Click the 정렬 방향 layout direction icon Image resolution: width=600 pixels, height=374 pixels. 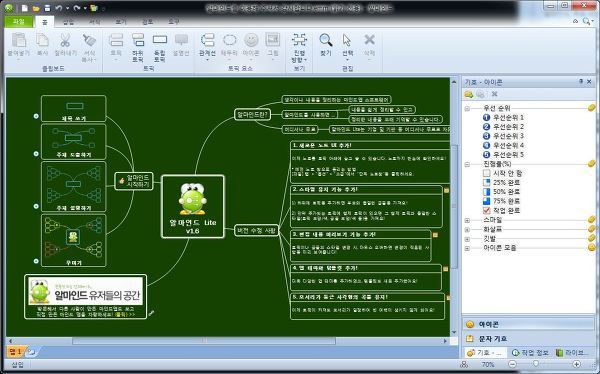coord(299,40)
